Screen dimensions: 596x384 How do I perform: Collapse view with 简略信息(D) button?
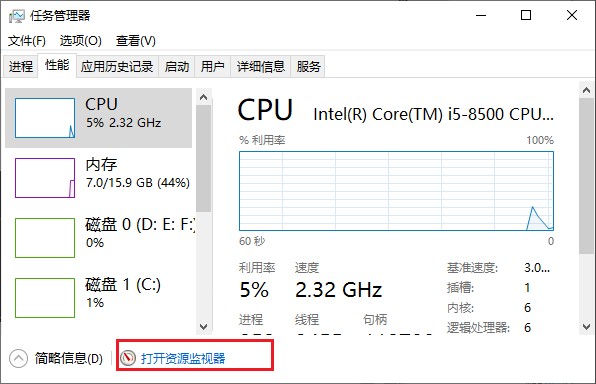pyautogui.click(x=69, y=358)
